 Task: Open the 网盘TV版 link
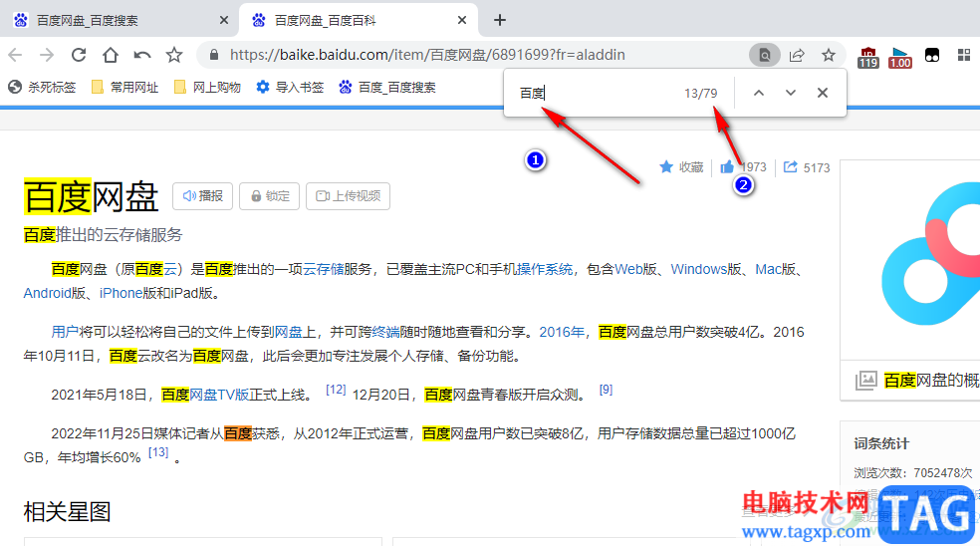pos(219,396)
